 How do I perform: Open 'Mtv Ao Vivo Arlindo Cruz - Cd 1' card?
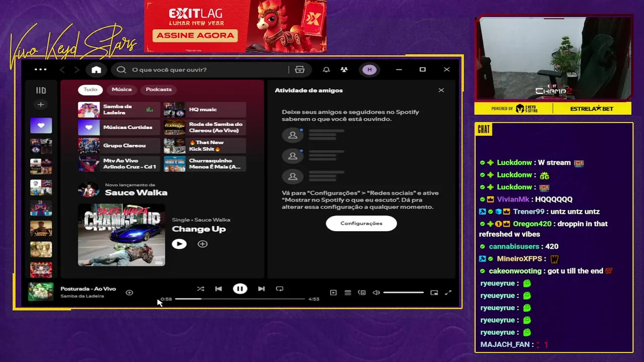click(119, 164)
